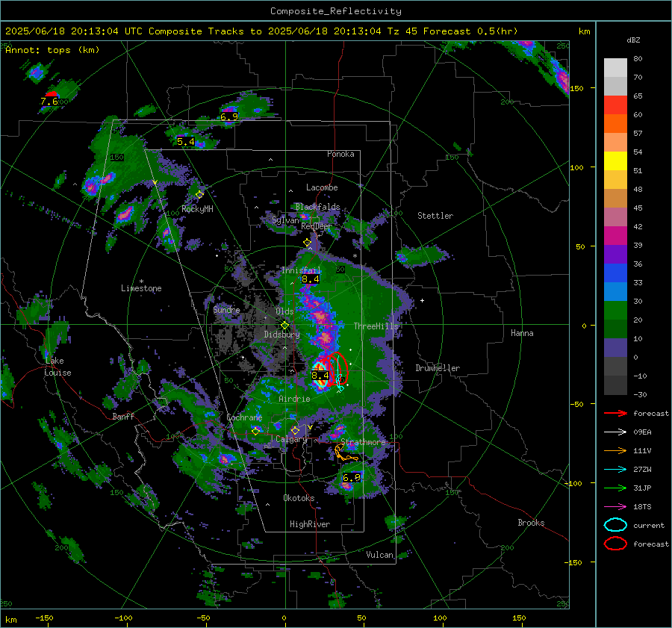Image resolution: width=672 pixels, height=628 pixels.
Task: Click the Vulcan city label
Action: [379, 555]
